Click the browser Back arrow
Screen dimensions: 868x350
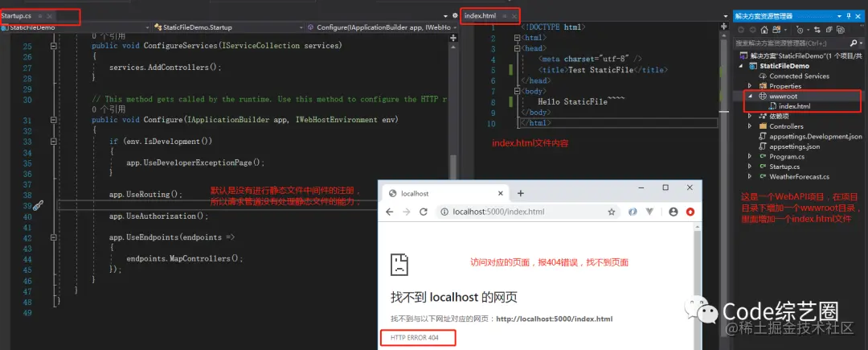tap(390, 212)
